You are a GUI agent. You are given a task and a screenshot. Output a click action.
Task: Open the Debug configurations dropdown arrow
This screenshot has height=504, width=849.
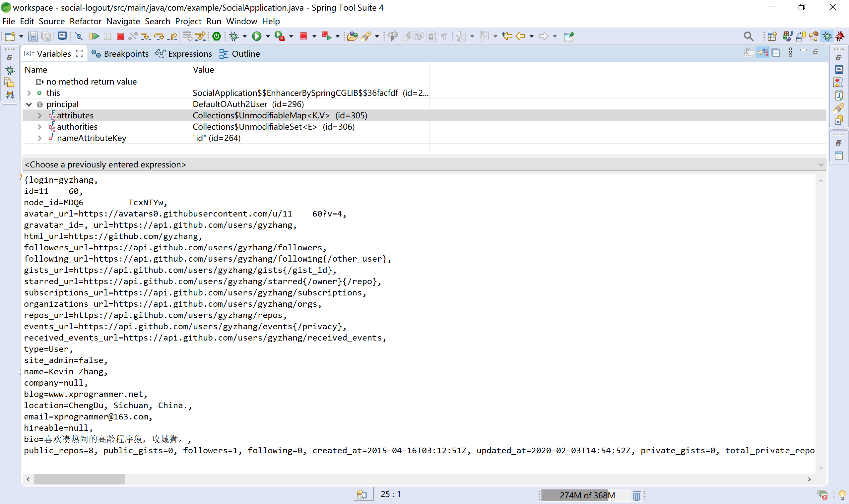[x=244, y=36]
